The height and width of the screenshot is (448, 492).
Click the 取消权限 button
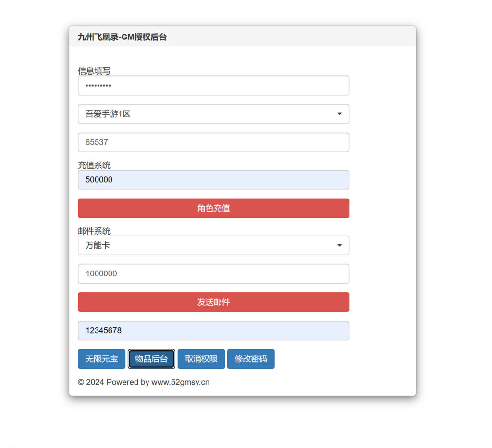[x=201, y=359]
